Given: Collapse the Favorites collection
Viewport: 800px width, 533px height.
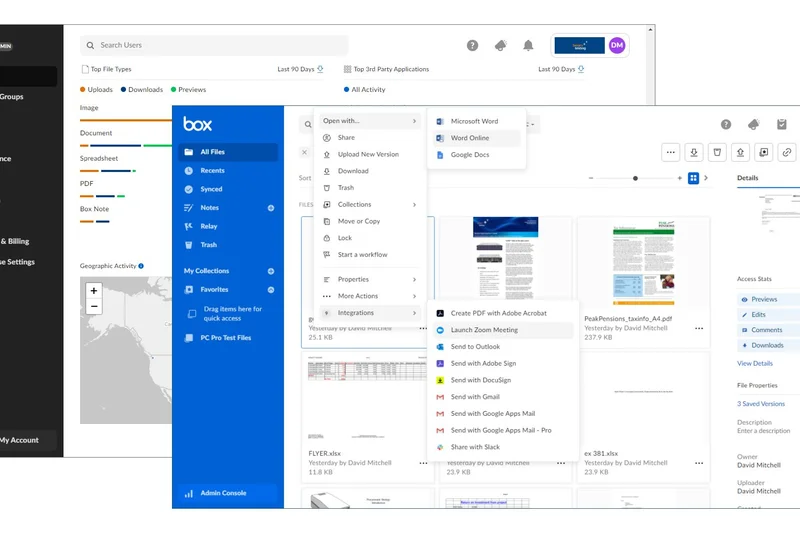Looking at the screenshot, I should (x=270, y=290).
